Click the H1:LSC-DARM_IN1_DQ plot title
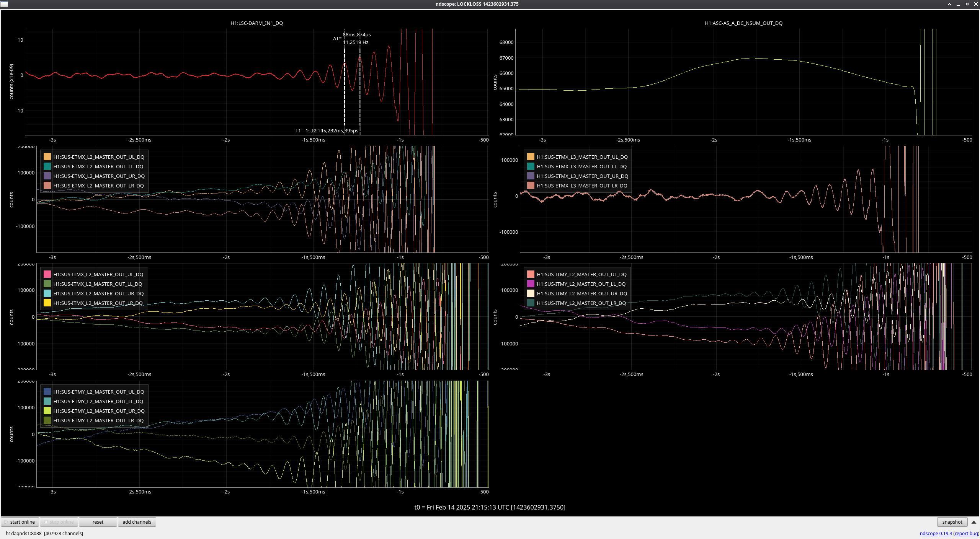This screenshot has width=980, height=539. [256, 23]
